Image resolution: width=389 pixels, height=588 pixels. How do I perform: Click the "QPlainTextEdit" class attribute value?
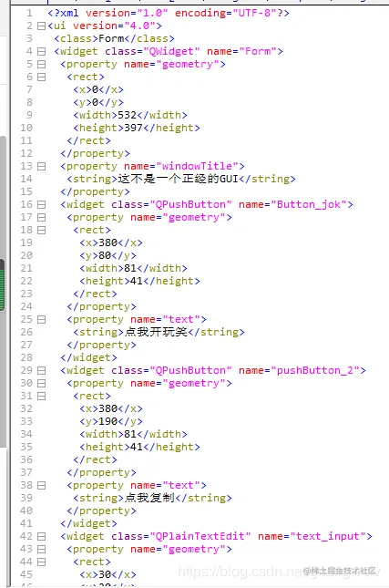[200, 536]
